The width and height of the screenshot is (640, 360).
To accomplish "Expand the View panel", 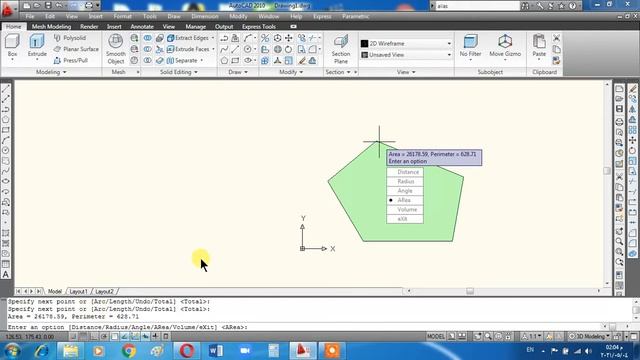I will (x=406, y=72).
